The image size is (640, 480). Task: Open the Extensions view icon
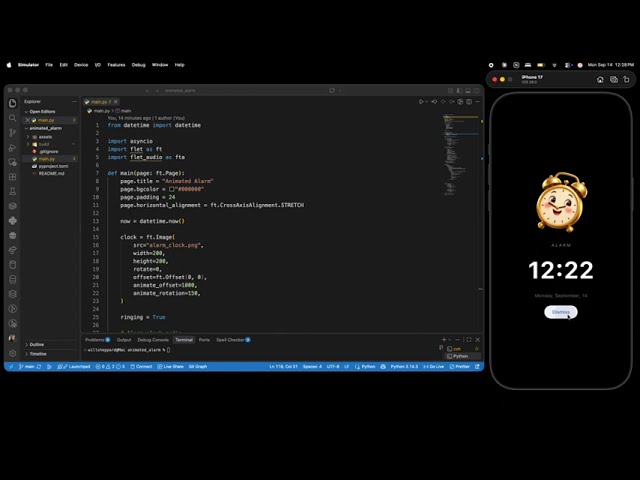click(x=13, y=177)
